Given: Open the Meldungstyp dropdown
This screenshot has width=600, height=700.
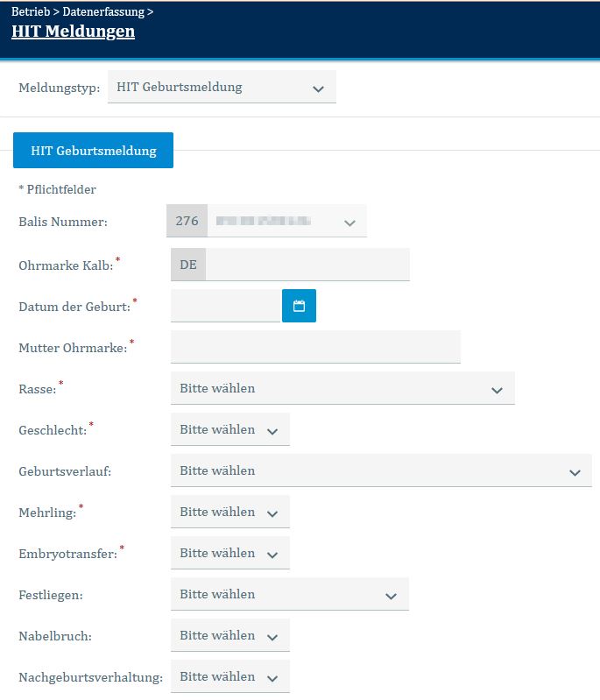Looking at the screenshot, I should coord(222,87).
